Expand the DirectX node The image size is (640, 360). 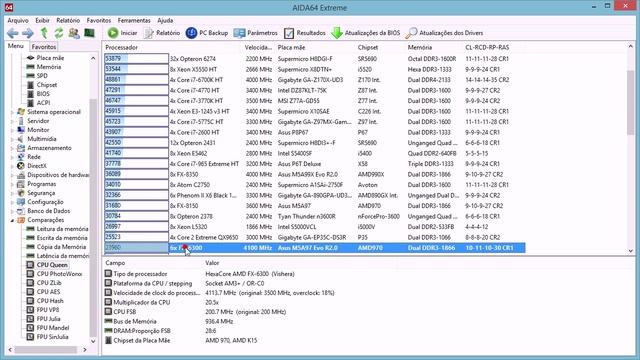(x=12, y=166)
